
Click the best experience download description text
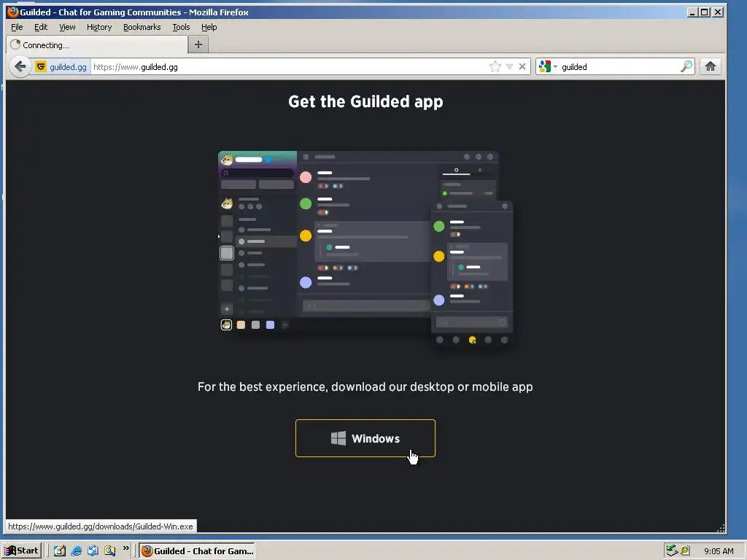click(x=365, y=386)
